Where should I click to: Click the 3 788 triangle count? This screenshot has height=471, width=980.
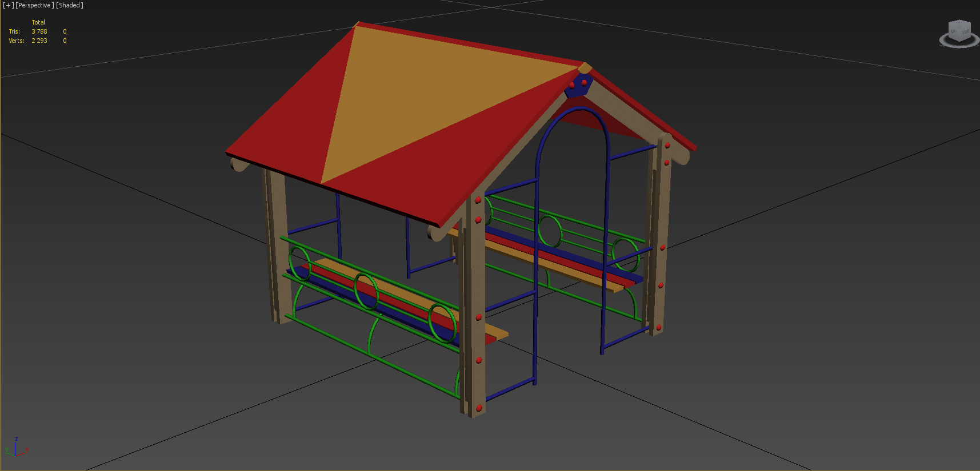[x=39, y=32]
